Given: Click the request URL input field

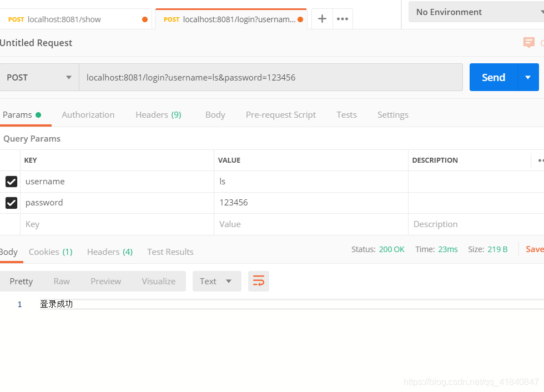Looking at the screenshot, I should 271,77.
